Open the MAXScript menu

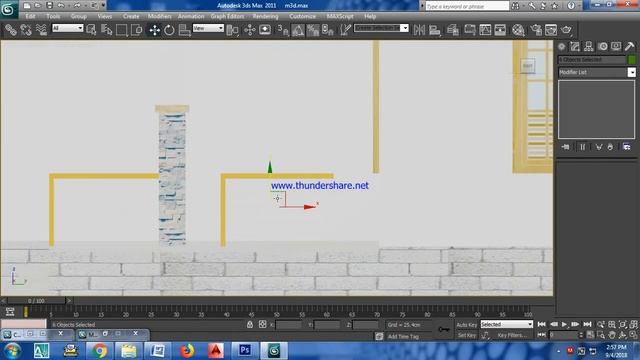(x=340, y=16)
